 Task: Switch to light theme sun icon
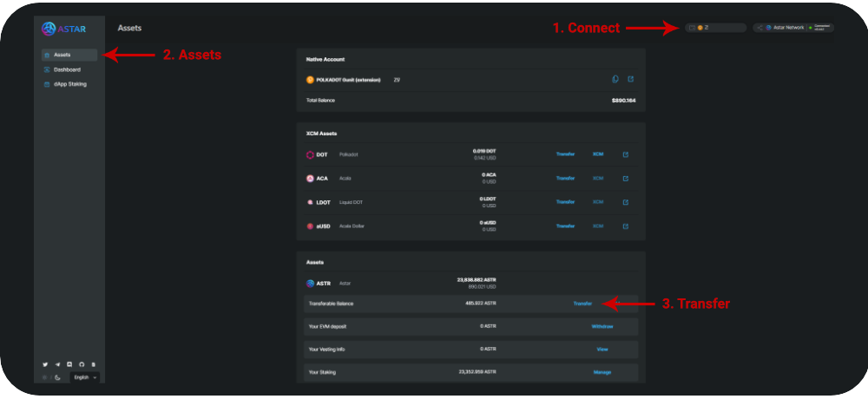45,377
